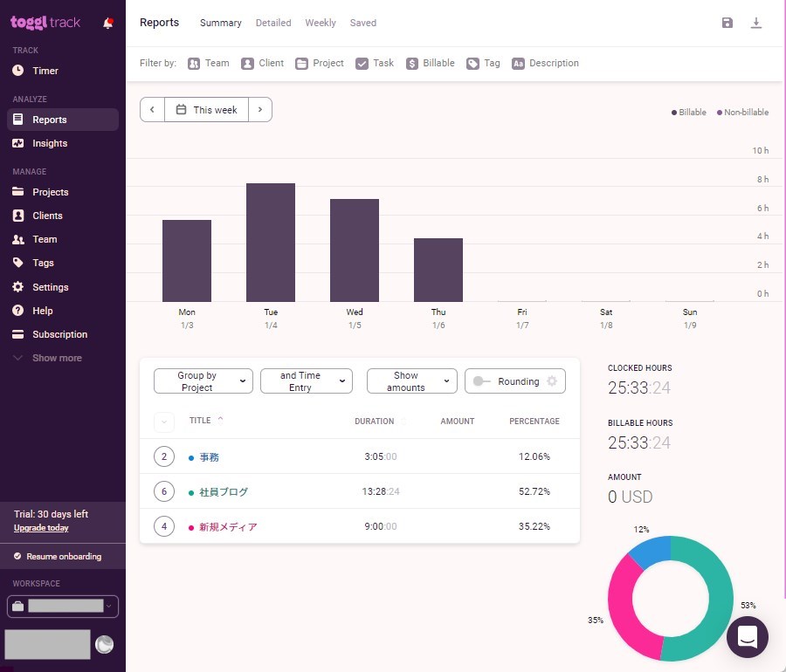
Task: Switch to the Detailed report tab
Action: [273, 23]
